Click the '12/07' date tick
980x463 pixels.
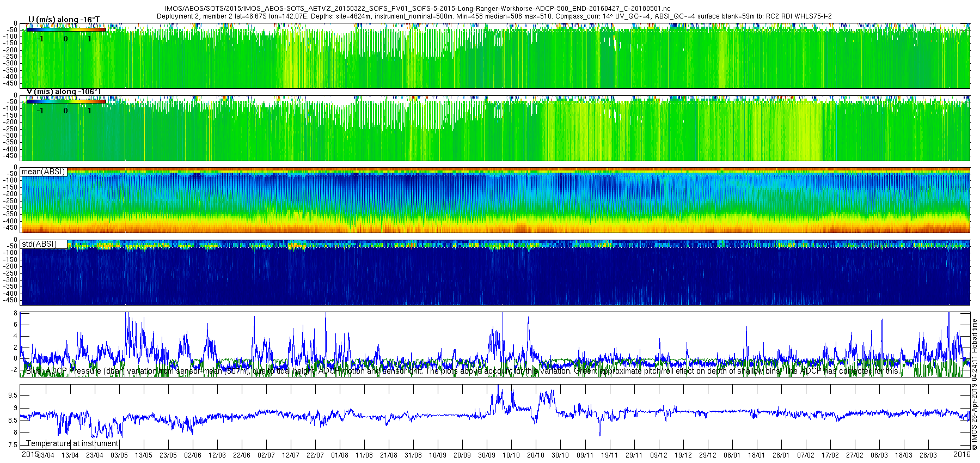click(291, 455)
